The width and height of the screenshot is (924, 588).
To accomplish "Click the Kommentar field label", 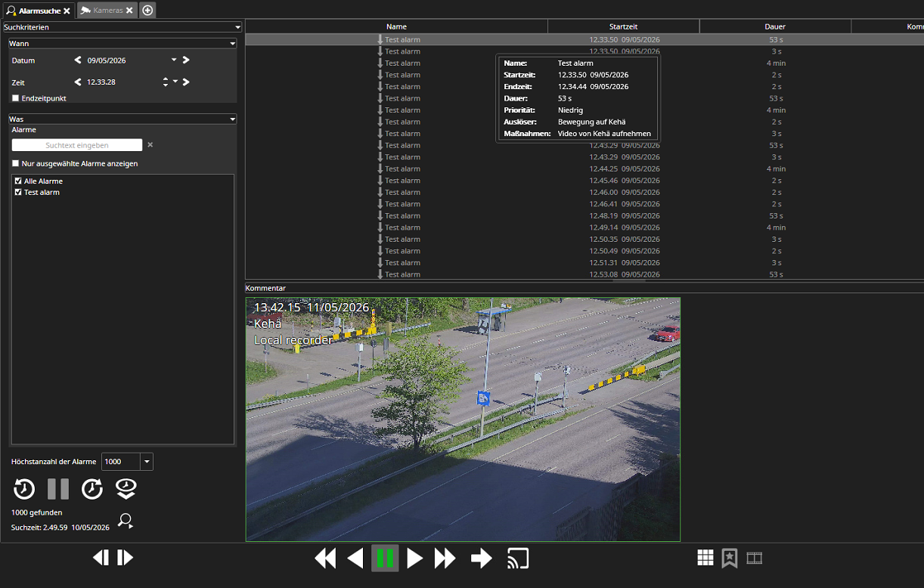I will (x=265, y=288).
